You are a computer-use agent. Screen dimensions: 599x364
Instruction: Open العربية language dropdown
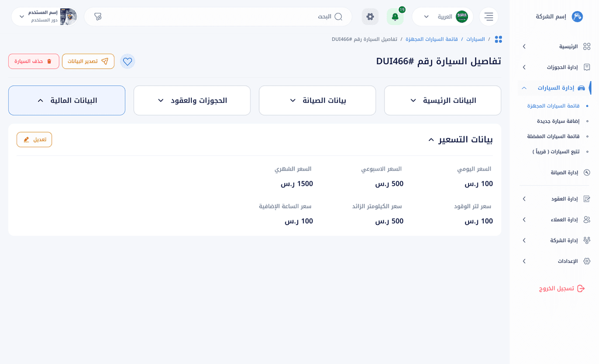tap(442, 17)
